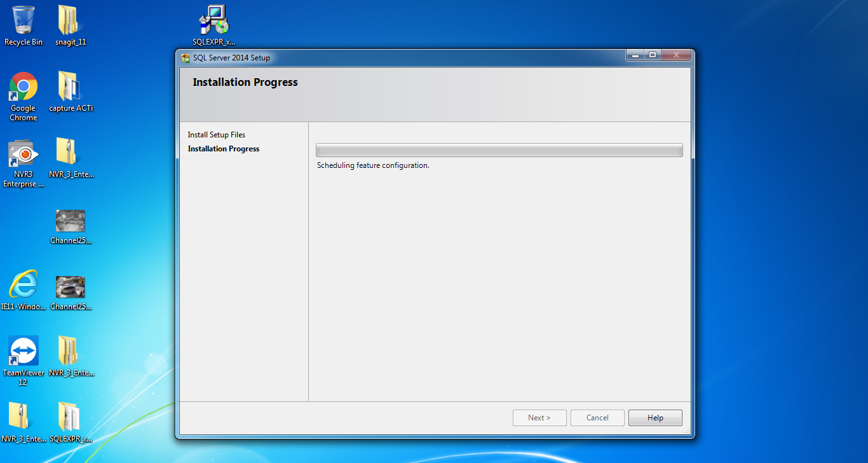Click the installation progress bar
Image resolution: width=868 pixels, height=463 pixels.
click(499, 150)
